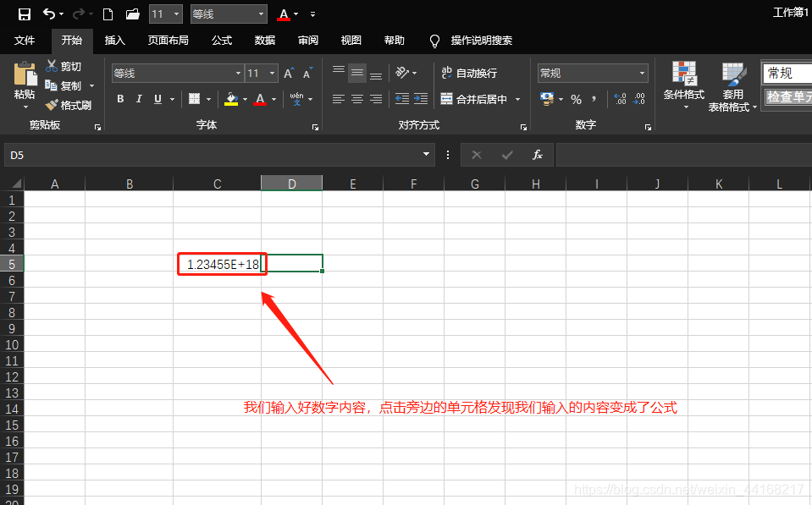Expand the ribbon font name dropdown
812x505 pixels.
click(238, 73)
